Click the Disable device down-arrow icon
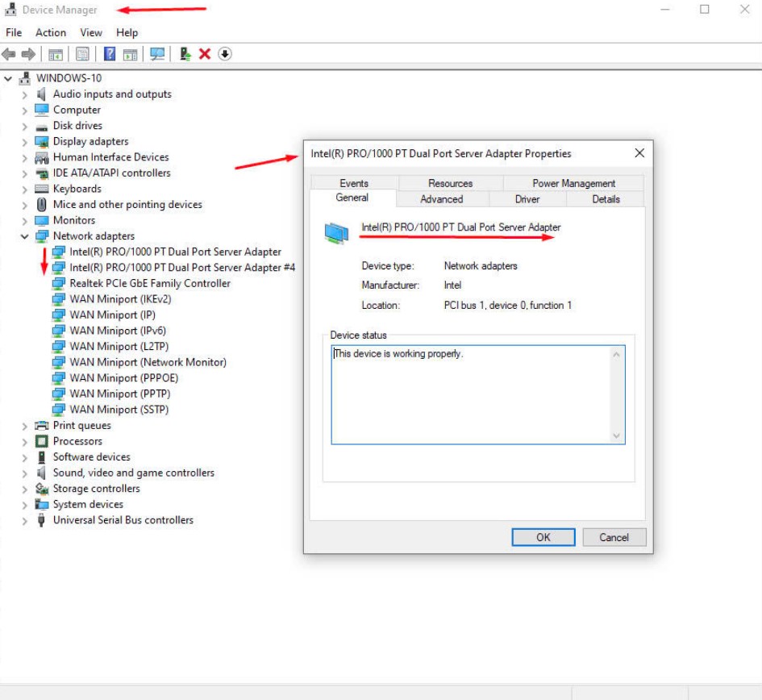This screenshot has width=762, height=700. [224, 54]
